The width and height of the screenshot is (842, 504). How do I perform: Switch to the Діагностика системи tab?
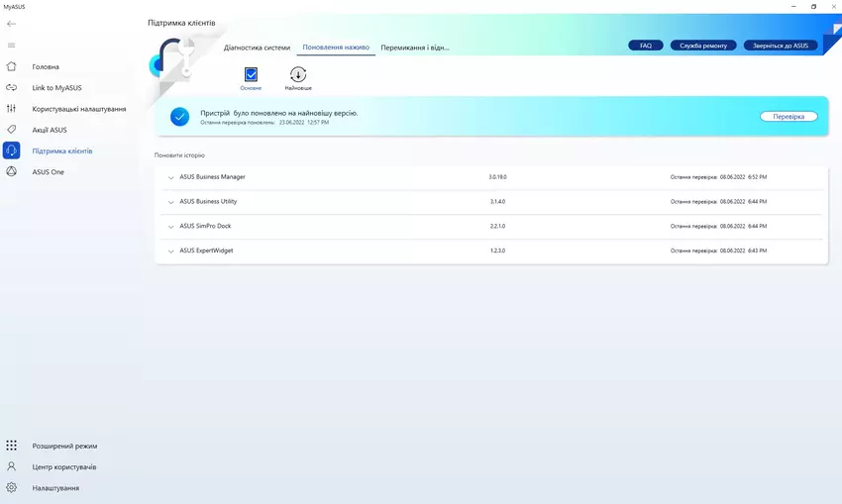coord(257,47)
